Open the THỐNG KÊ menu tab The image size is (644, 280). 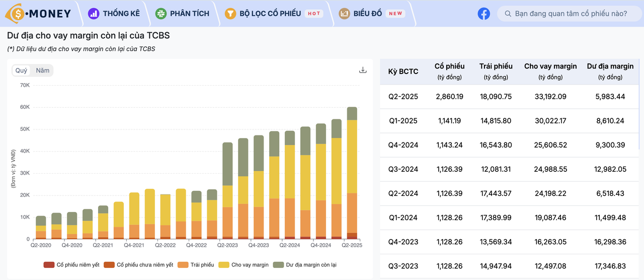click(121, 14)
